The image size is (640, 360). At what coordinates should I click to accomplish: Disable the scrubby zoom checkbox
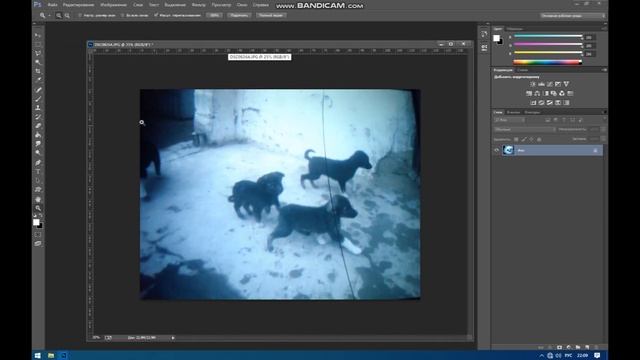pos(156,16)
